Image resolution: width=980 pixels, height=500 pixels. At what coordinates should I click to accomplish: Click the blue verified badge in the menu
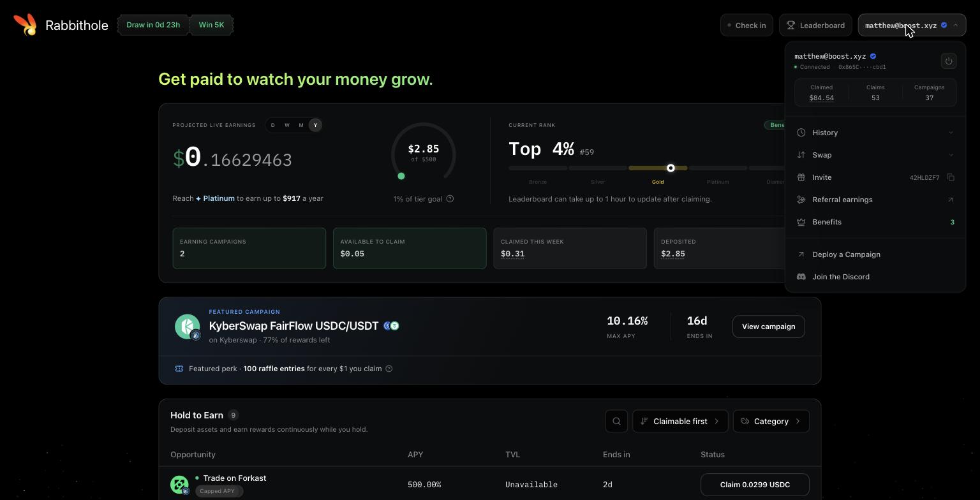[873, 56]
